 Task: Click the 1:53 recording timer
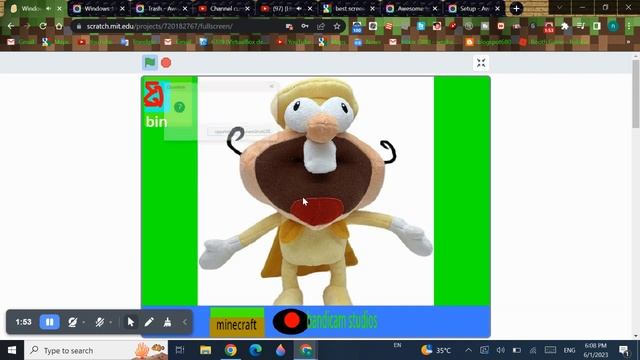coord(23,322)
